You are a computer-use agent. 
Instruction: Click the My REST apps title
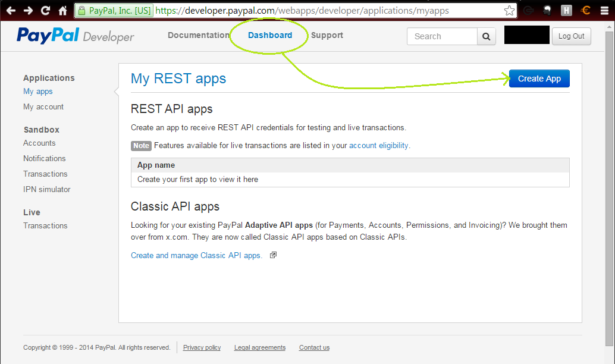pos(178,79)
